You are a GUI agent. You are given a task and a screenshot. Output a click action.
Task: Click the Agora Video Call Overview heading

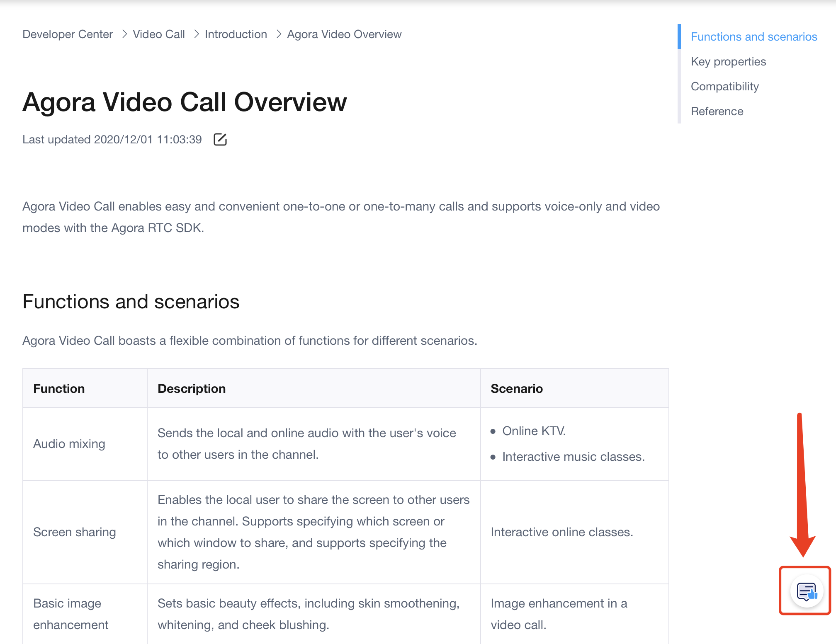(185, 102)
